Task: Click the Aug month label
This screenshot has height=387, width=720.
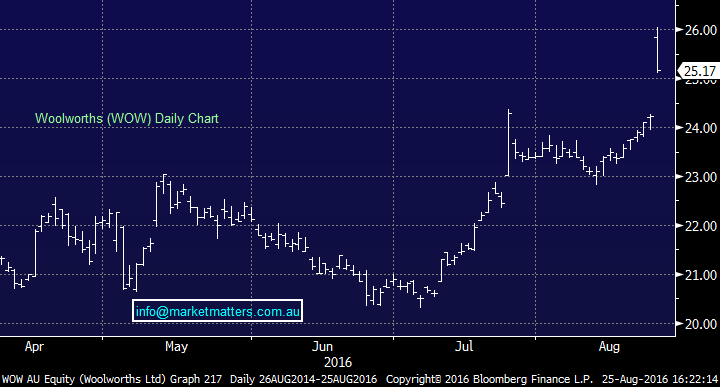Action: (x=609, y=347)
